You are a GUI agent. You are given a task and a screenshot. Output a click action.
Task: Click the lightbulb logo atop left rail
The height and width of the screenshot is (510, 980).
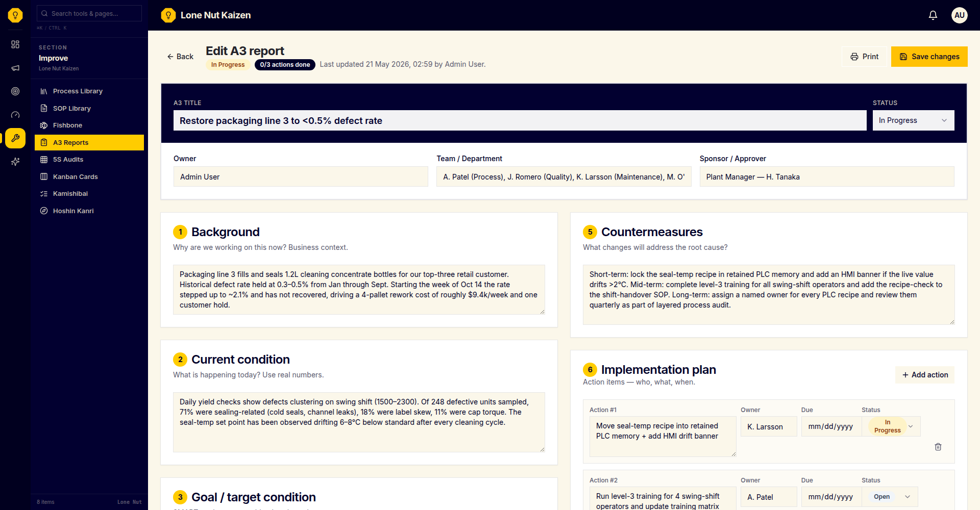tap(15, 15)
